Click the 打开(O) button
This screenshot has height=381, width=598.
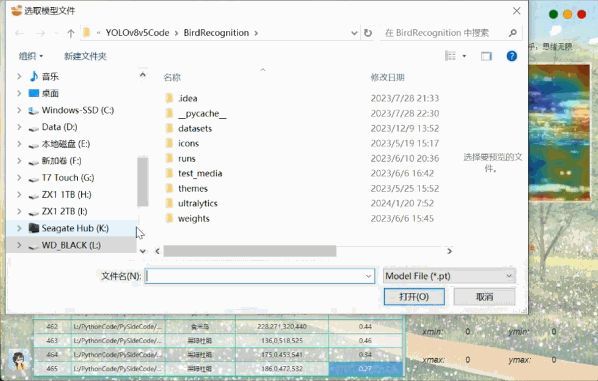(x=414, y=297)
